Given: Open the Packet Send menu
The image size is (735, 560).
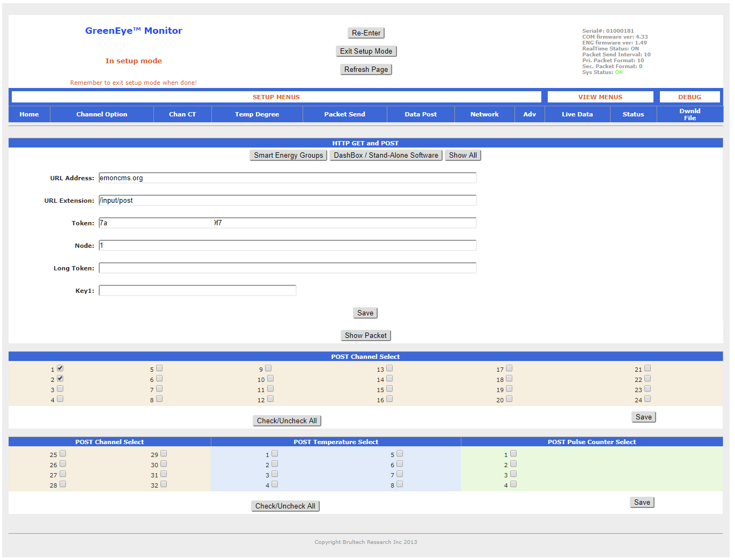Looking at the screenshot, I should tap(344, 114).
